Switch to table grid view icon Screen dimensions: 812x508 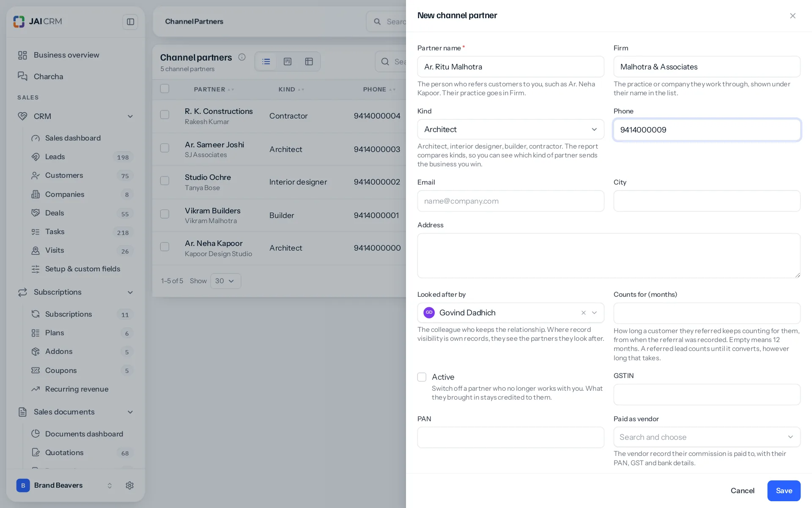309,62
